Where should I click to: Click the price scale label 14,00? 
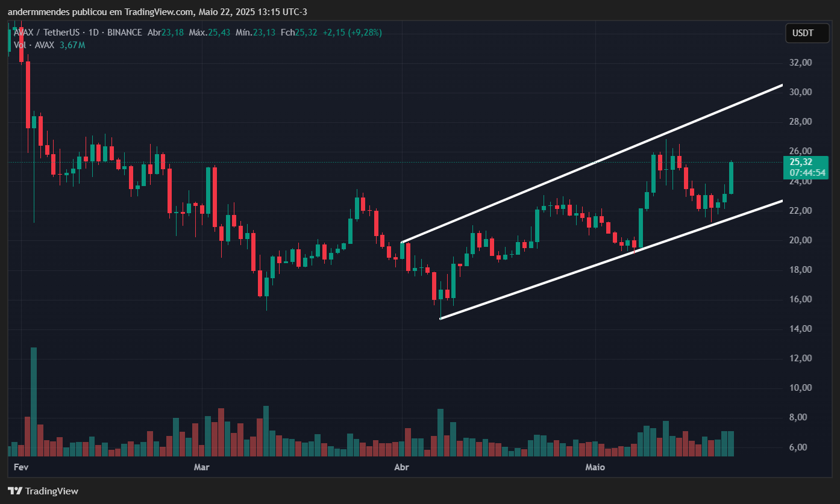(801, 329)
